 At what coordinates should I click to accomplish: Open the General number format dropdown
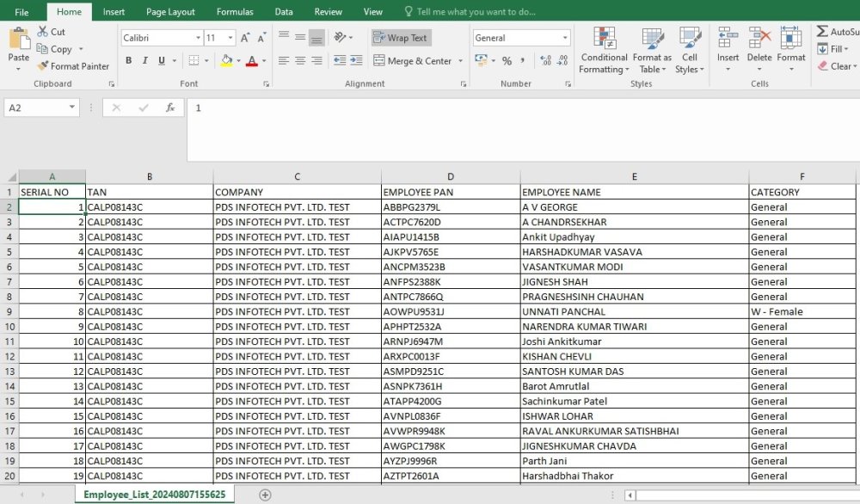pyautogui.click(x=565, y=38)
